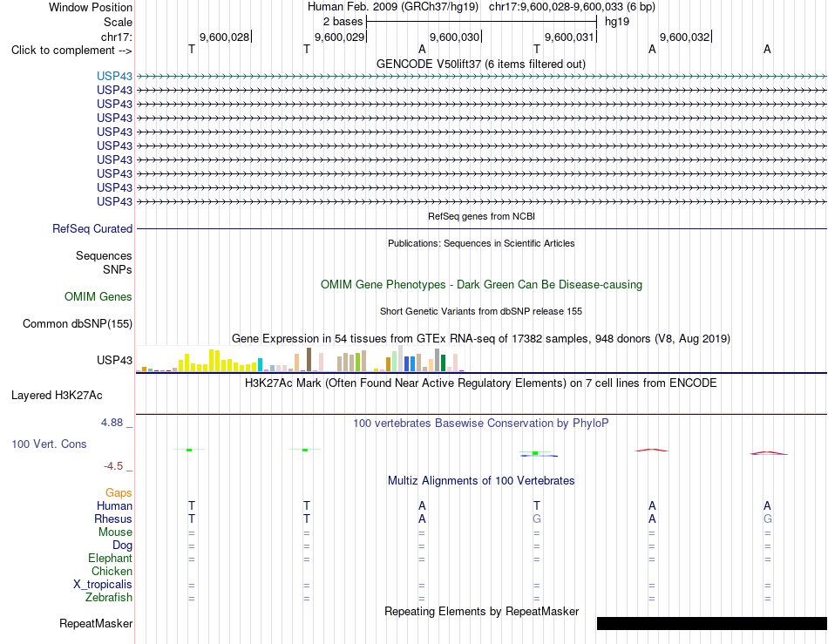Image resolution: width=828 pixels, height=644 pixels.
Task: Click the Mouse alignment row label
Action: [x=115, y=532]
